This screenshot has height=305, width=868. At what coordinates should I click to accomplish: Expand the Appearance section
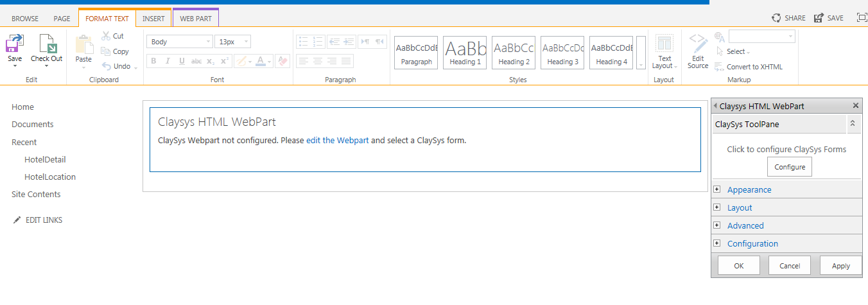(749, 189)
